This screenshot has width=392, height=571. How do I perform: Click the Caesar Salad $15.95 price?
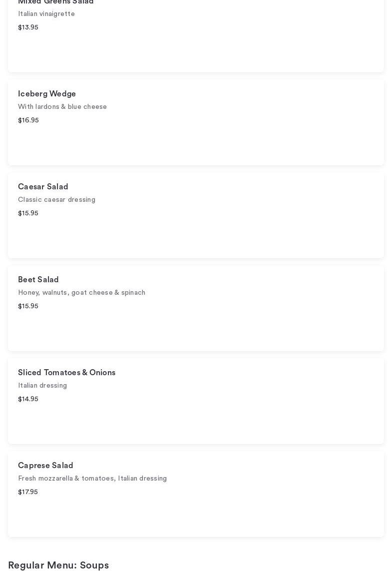[28, 213]
